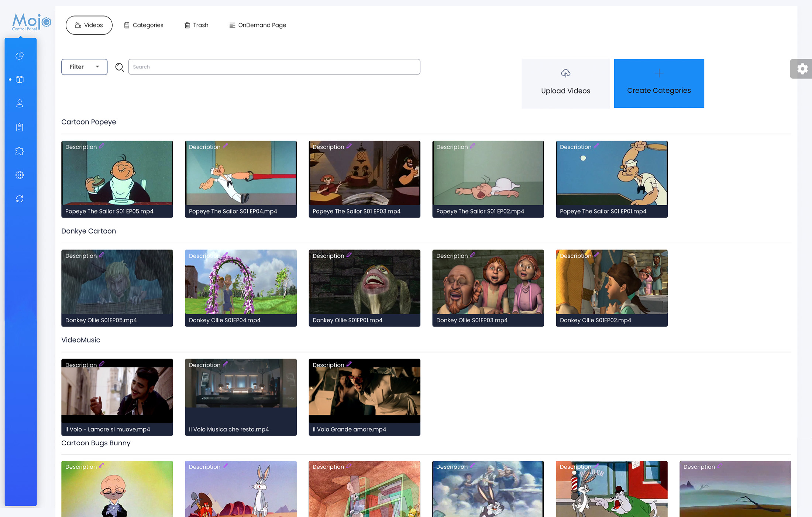Open the user profile sidebar icon
The image size is (812, 517).
tap(19, 103)
